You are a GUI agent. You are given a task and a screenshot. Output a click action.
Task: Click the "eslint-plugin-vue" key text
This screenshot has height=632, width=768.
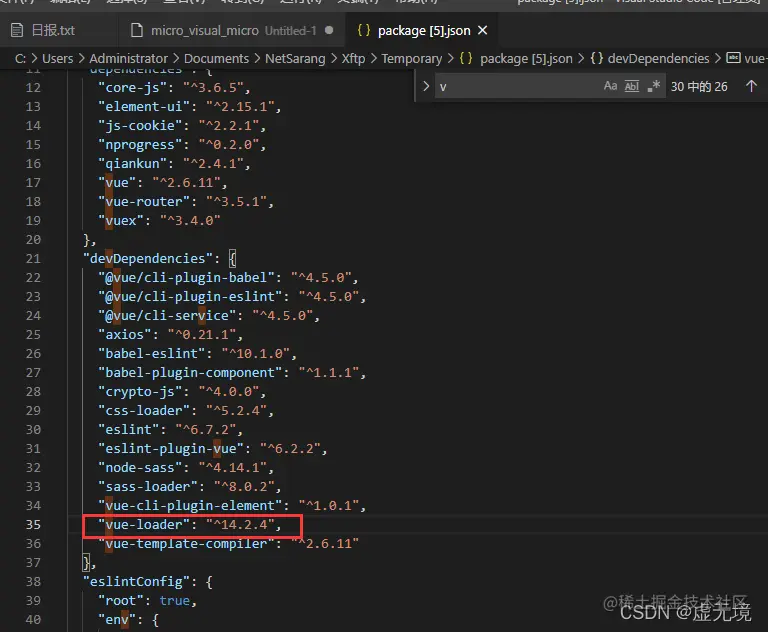point(170,449)
